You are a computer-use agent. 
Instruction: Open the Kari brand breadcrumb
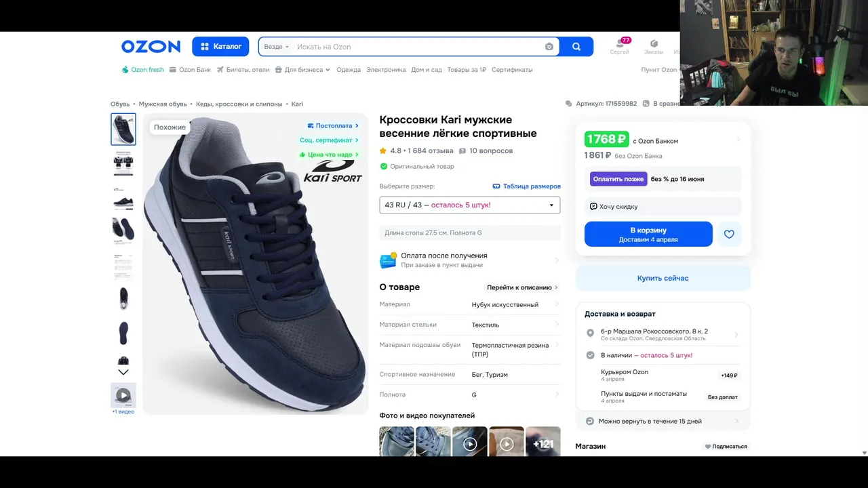point(297,104)
